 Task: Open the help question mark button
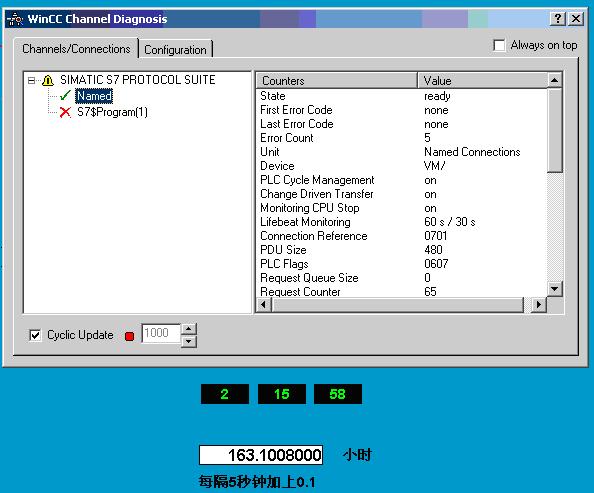pos(558,19)
